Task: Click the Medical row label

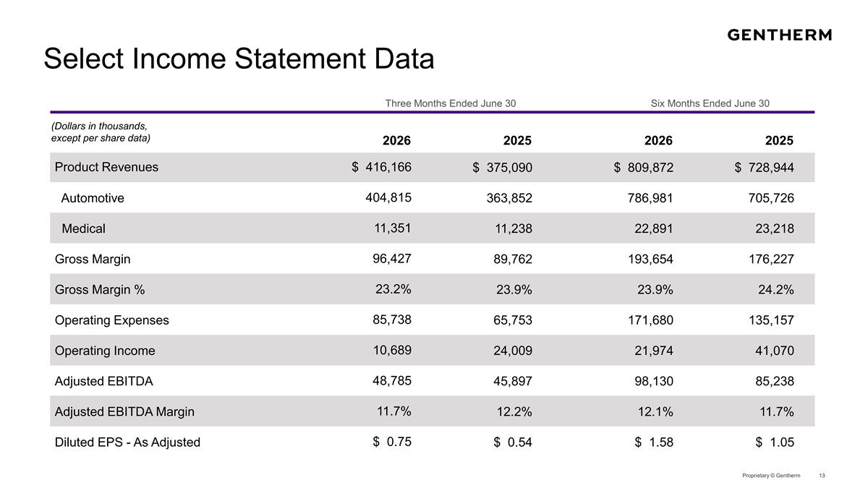Action: 84,228
